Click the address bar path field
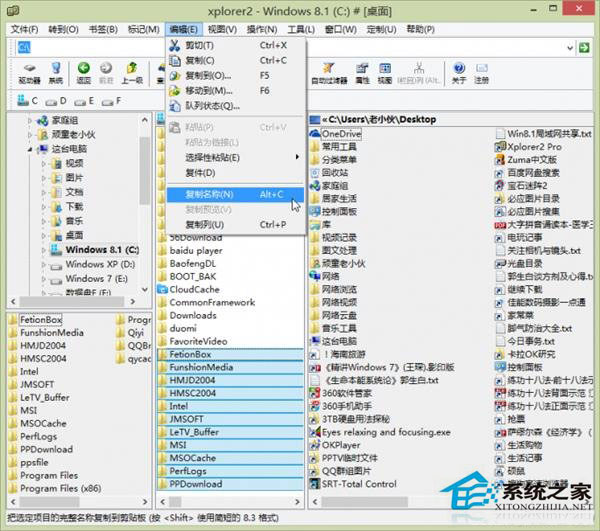The height and width of the screenshot is (531, 600). [291, 48]
